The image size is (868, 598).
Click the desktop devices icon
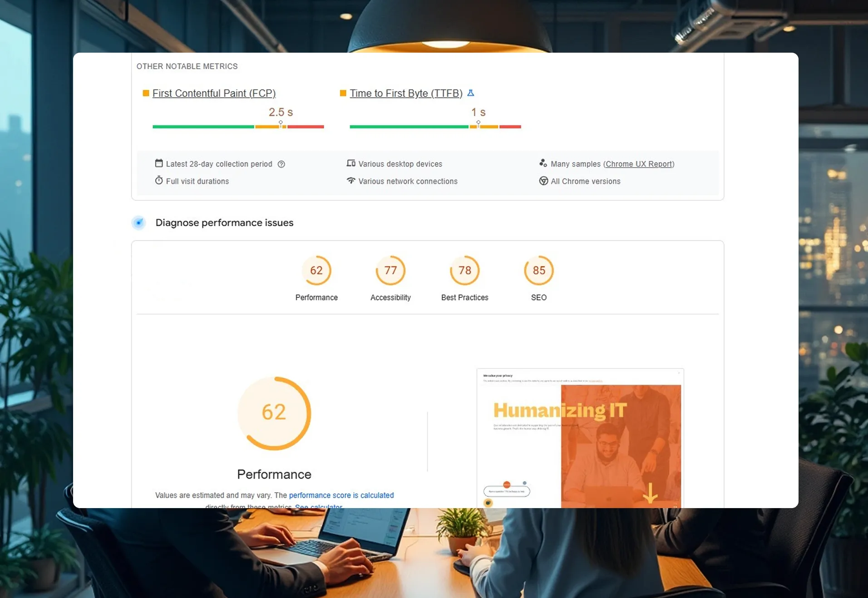[x=351, y=163]
